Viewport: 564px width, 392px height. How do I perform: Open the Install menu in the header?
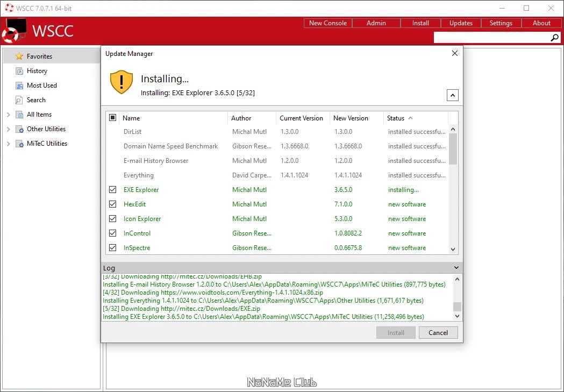[420, 23]
